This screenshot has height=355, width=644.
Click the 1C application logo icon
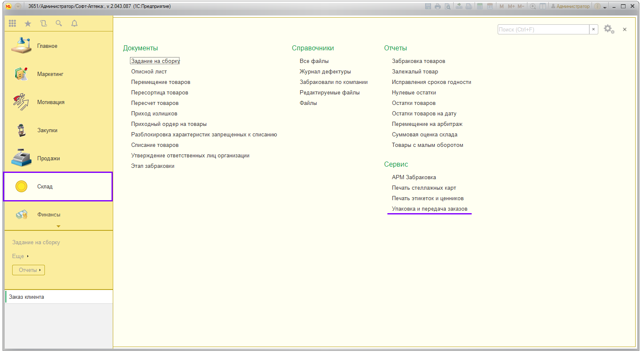(8, 6)
